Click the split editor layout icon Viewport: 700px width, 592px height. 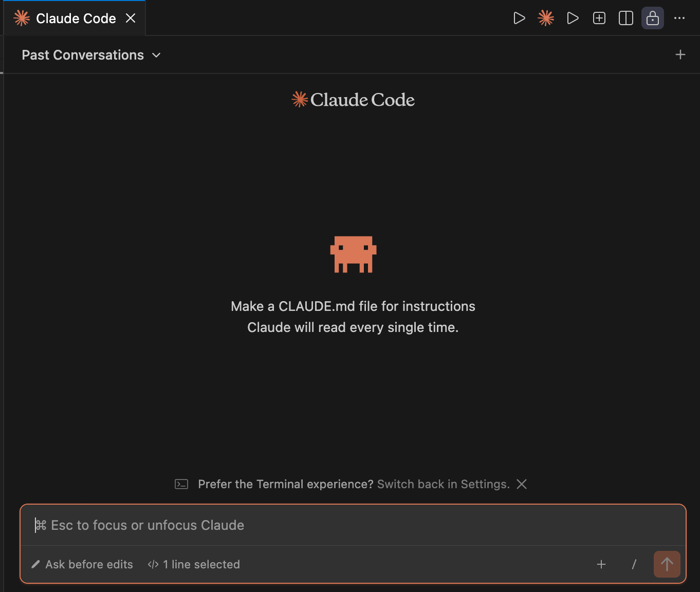626,18
